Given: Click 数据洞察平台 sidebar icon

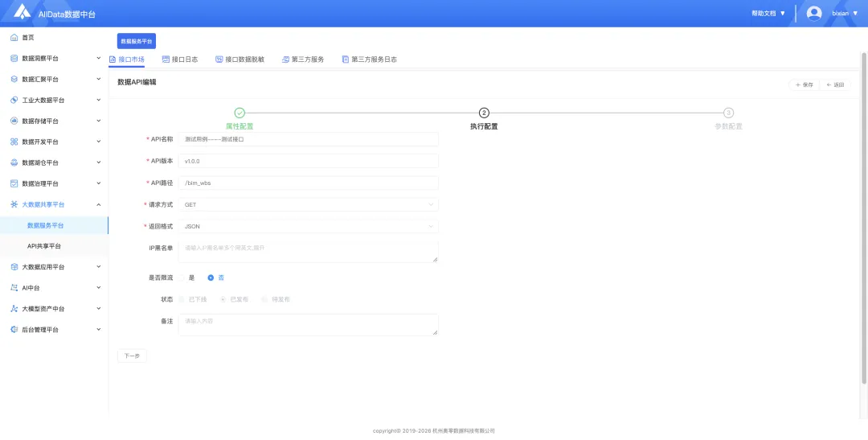Looking at the screenshot, I should pyautogui.click(x=14, y=58).
